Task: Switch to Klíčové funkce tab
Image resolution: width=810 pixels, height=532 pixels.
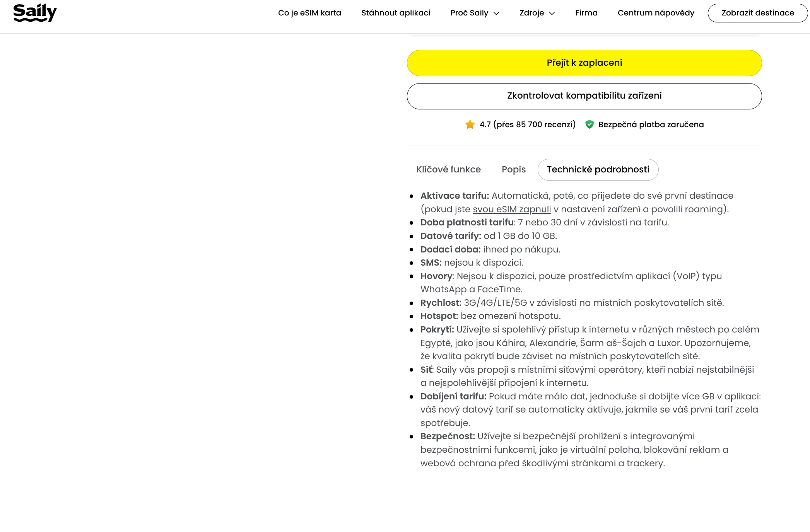Action: click(x=448, y=170)
